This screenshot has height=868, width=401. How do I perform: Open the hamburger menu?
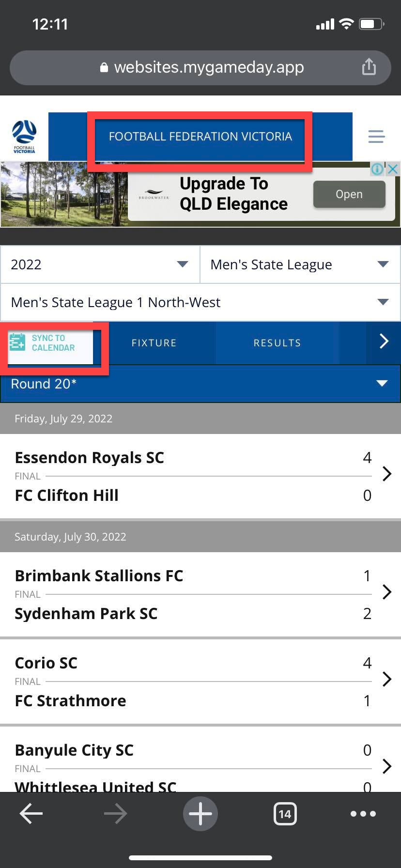376,136
